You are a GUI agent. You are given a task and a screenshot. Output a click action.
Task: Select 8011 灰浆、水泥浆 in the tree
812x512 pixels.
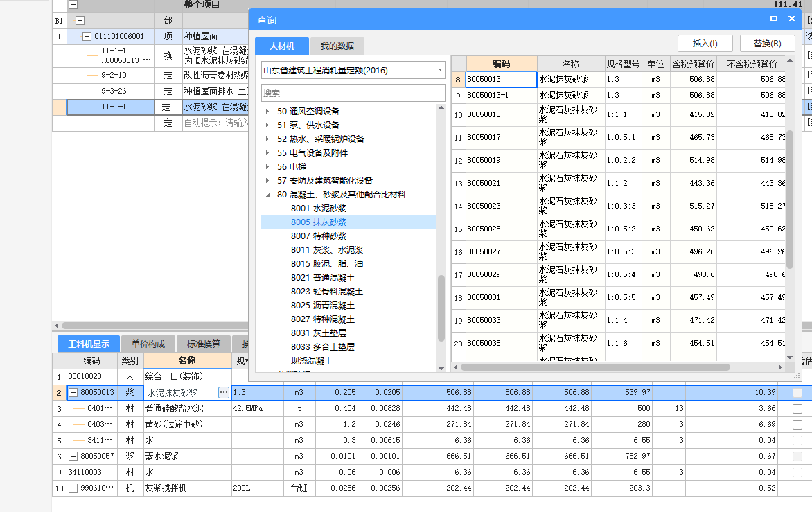327,250
